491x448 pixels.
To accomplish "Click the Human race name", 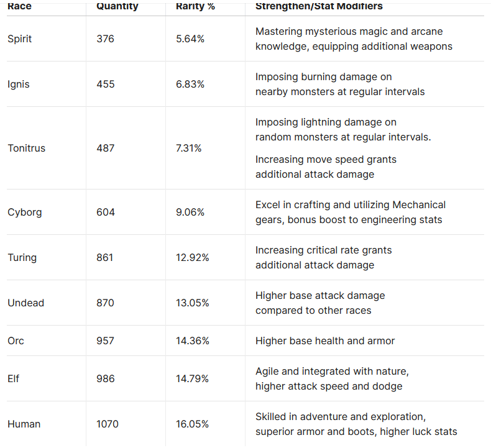I will coord(24,424).
